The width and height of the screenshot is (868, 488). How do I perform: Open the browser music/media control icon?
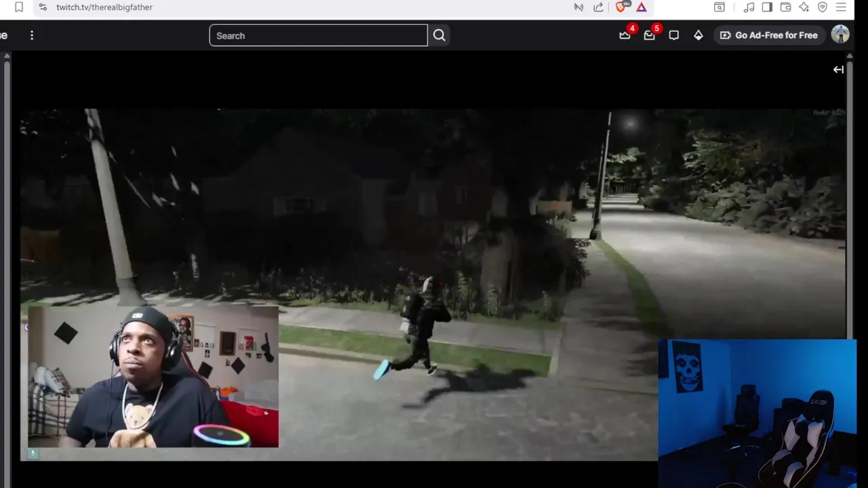[749, 7]
